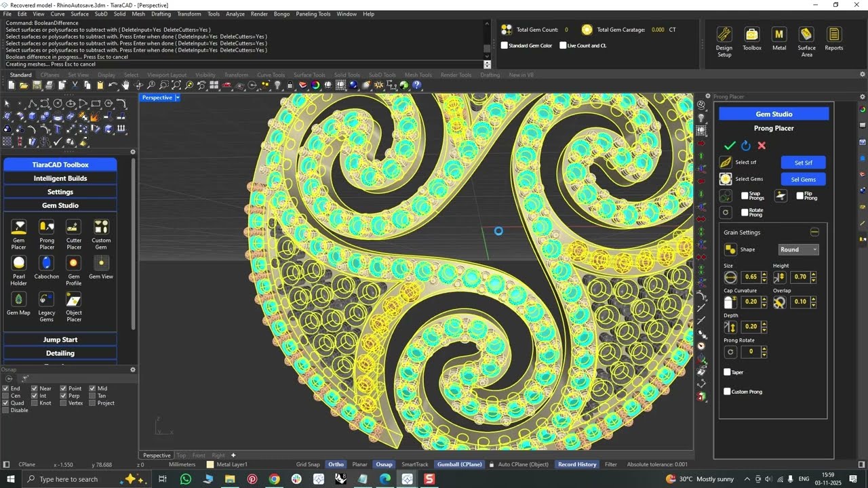Click the Sel Gems button
Screen dimensions: 868x488
coord(804,180)
